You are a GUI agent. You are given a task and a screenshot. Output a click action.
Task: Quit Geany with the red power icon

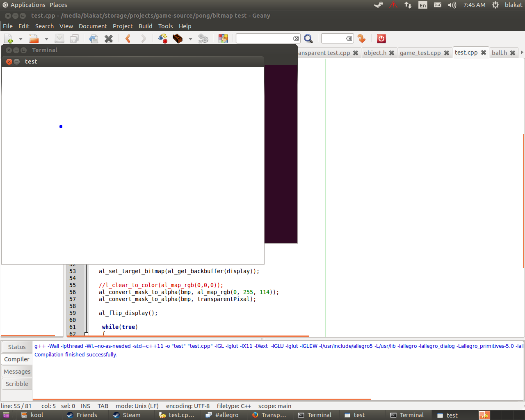point(381,39)
